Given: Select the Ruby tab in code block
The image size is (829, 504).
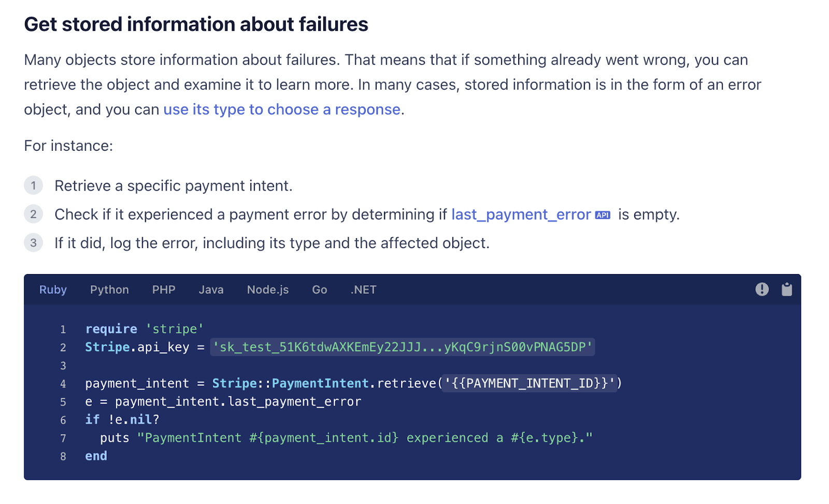Looking at the screenshot, I should tap(53, 290).
